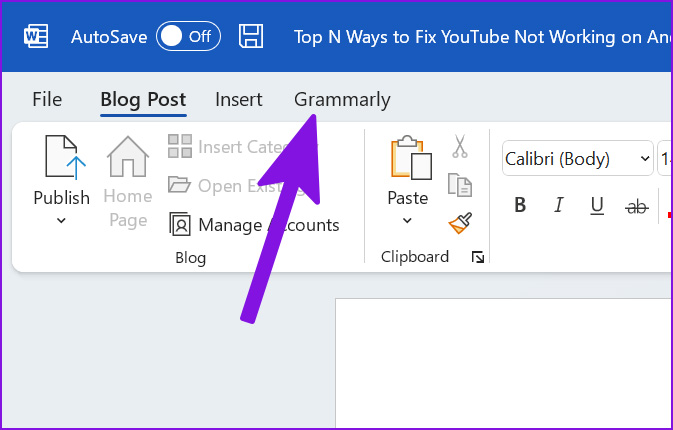Open Manage Accounts
673x430 pixels.
pyautogui.click(x=254, y=225)
